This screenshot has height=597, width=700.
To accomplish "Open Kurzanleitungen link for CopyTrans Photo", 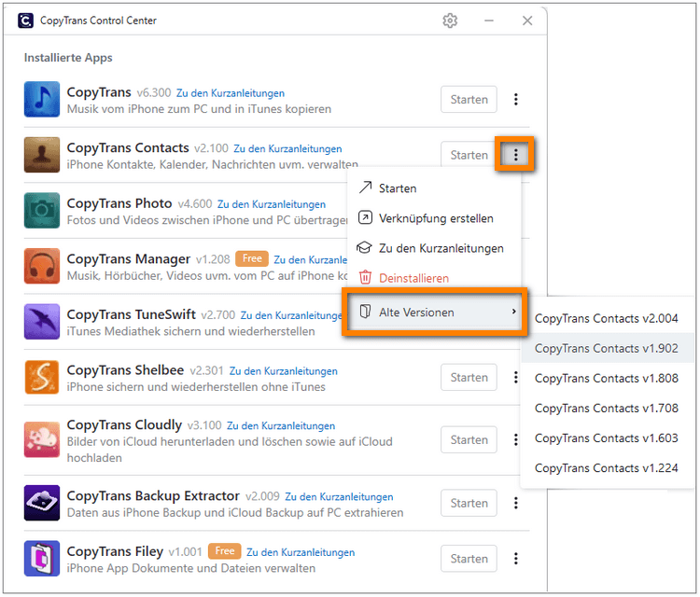I will point(272,204).
